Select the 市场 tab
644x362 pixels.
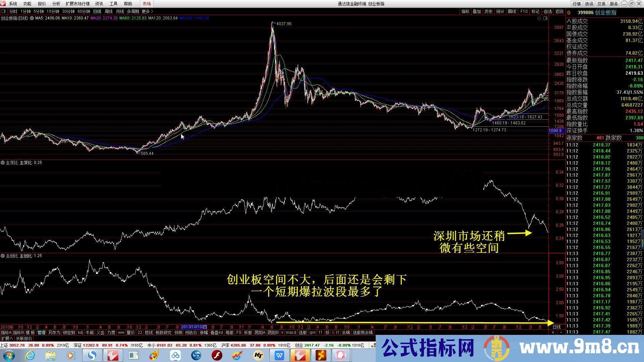[x=147, y=4]
